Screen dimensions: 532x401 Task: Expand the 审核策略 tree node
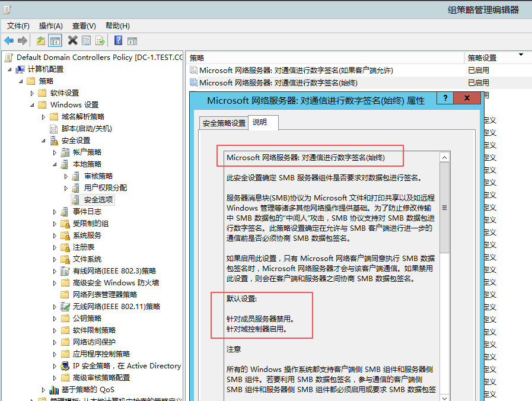(66, 176)
